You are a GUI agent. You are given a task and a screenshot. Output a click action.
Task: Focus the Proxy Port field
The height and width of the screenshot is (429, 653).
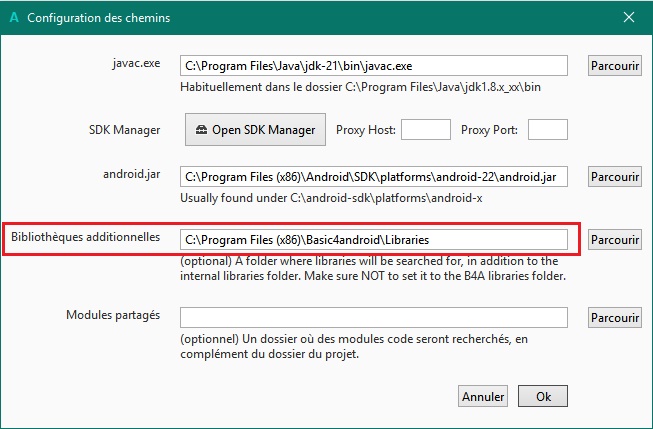[547, 129]
